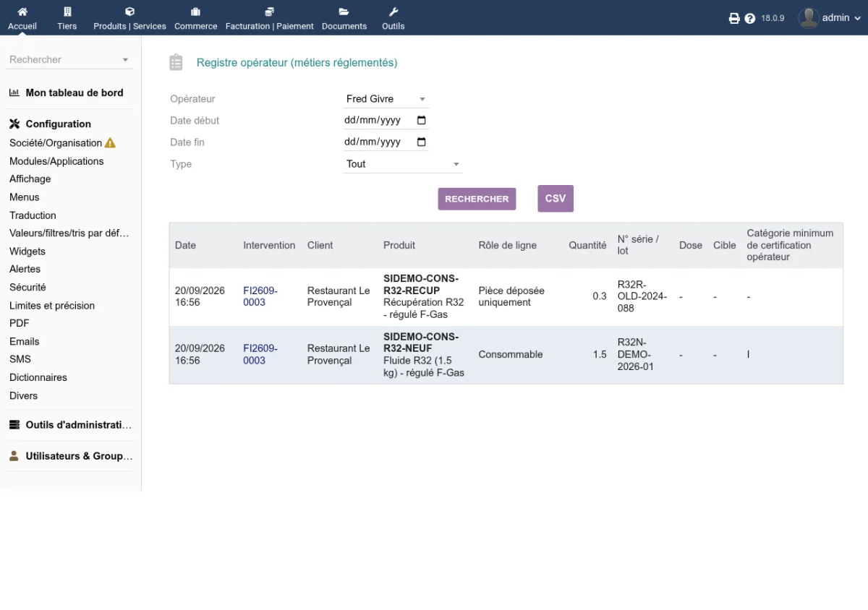Viewport: 868px width, 610px height.
Task: Expand the Opérateur dropdown showing Fred Givre
Action: [x=386, y=99]
